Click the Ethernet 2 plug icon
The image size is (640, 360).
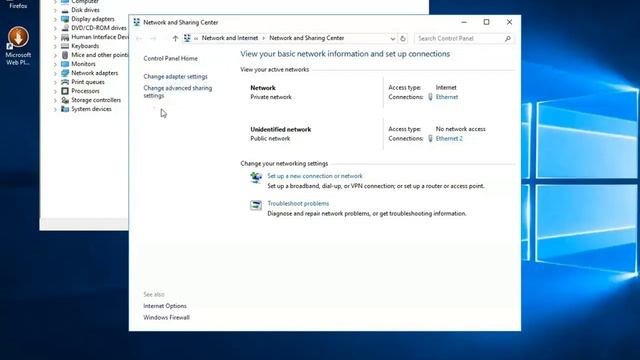coord(430,138)
